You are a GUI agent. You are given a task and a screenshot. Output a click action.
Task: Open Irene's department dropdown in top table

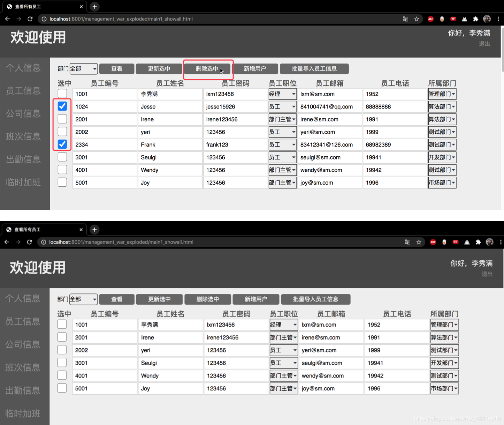point(442,119)
